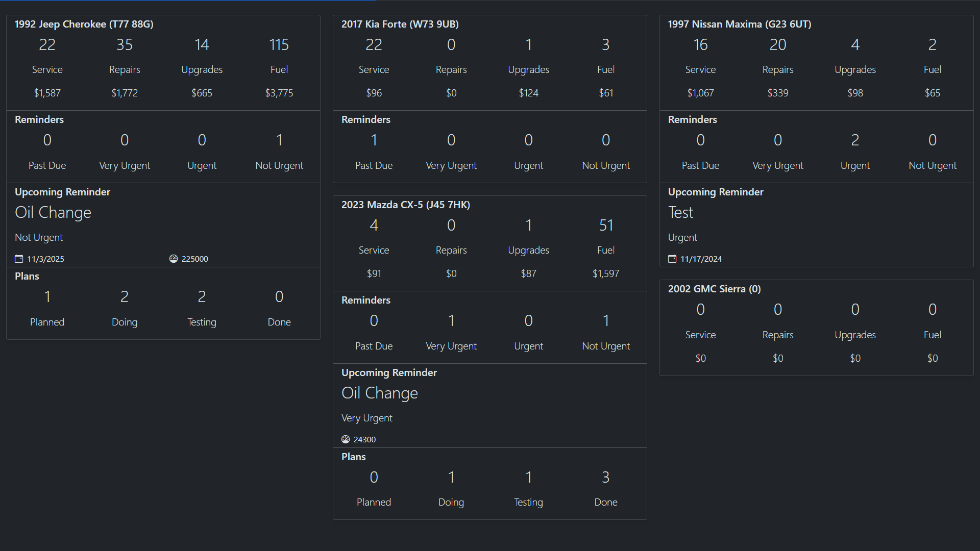This screenshot has width=980, height=551.
Task: Click the odometer icon beside 225000
Action: coord(174,259)
